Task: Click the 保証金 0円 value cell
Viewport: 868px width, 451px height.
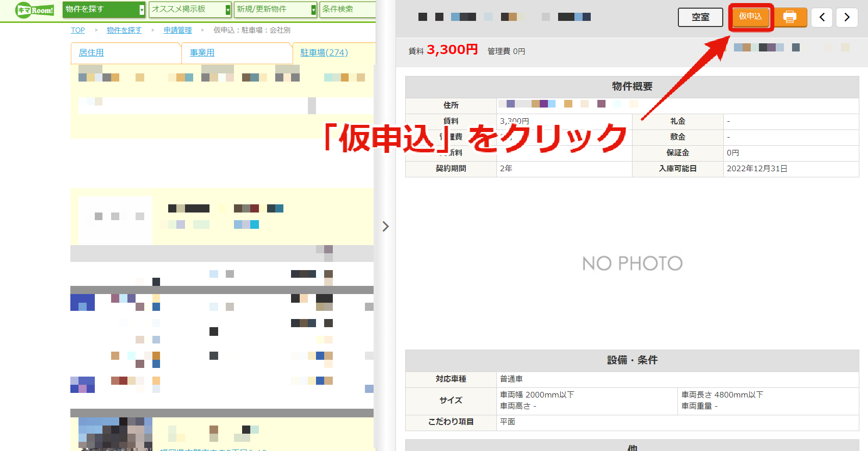Action: [x=791, y=153]
